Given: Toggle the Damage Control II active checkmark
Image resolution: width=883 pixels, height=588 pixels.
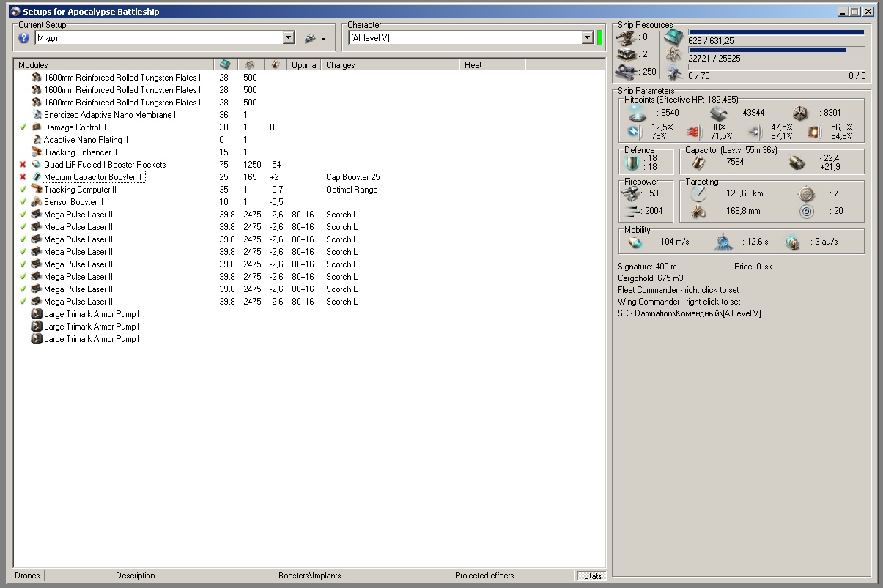Looking at the screenshot, I should point(23,127).
